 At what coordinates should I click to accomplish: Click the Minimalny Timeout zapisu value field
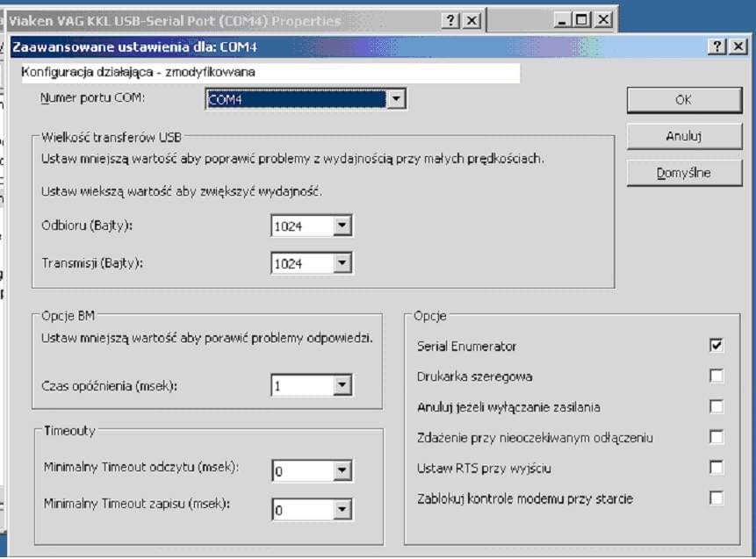303,510
